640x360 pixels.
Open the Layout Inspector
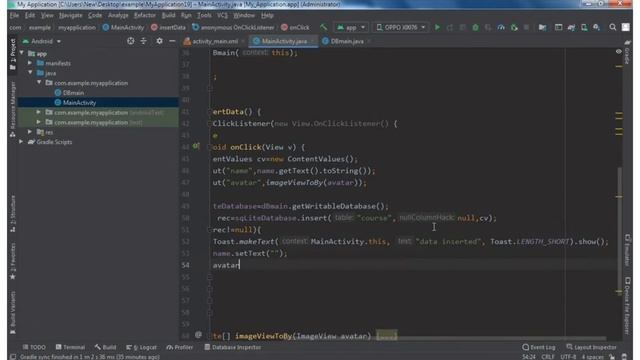591,347
